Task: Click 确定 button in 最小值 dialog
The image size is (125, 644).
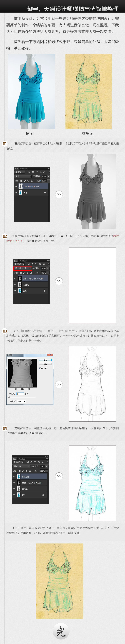Action: tap(45, 360)
